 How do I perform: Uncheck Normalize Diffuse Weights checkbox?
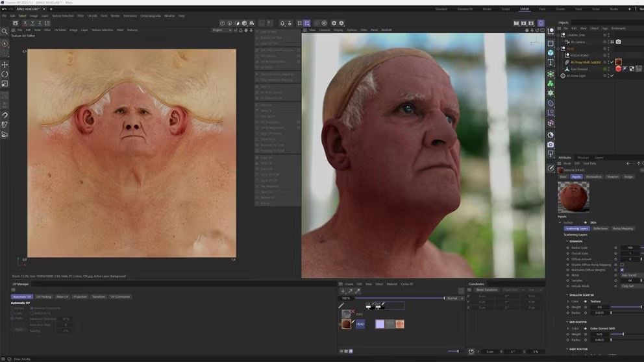click(622, 270)
